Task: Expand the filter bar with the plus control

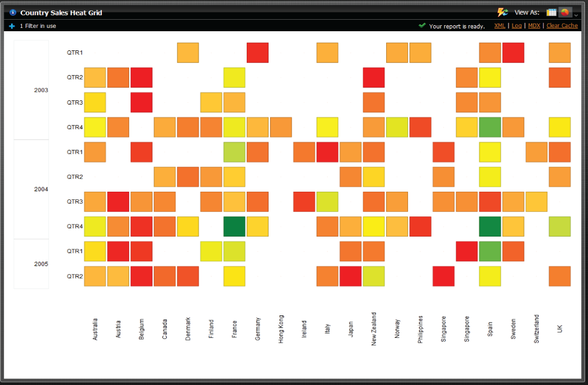Action: [10, 25]
